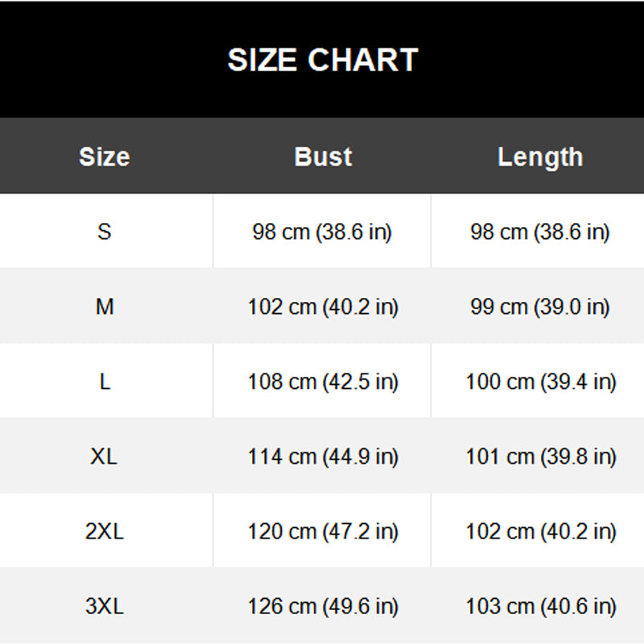This screenshot has height=644, width=644.
Task: Select bust value 120 cm (47.2 in)
Action: point(323,531)
